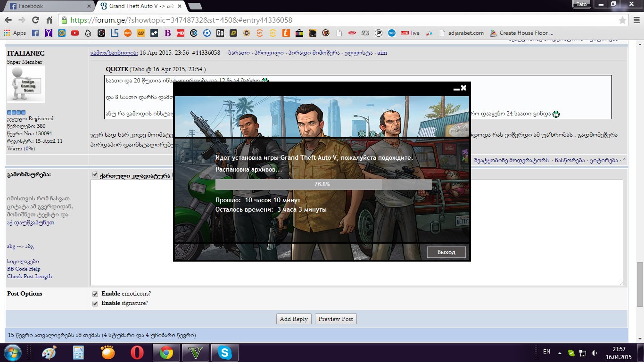This screenshot has width=644, height=362.
Task: Bookmark this page with the star icon
Action: [622, 20]
